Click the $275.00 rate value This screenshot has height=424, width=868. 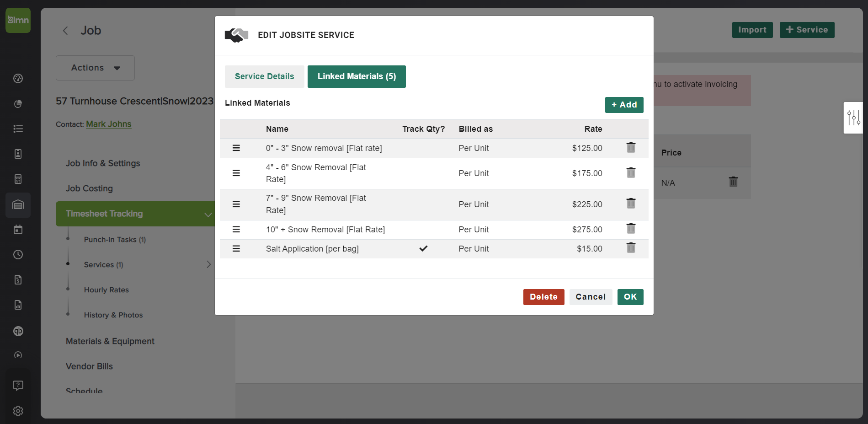pos(587,230)
